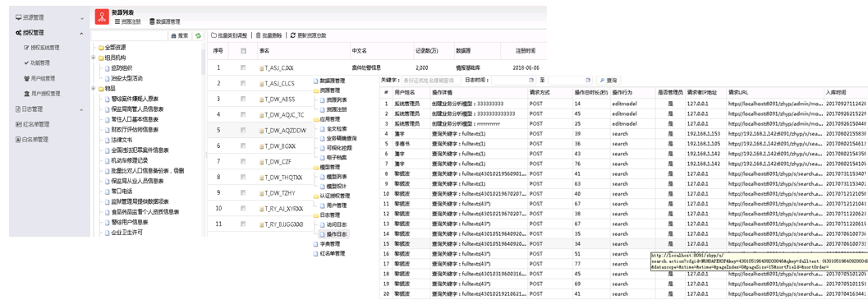Click 批量类别调整 toolbar button
This screenshot has width=868, height=305.
click(x=229, y=35)
